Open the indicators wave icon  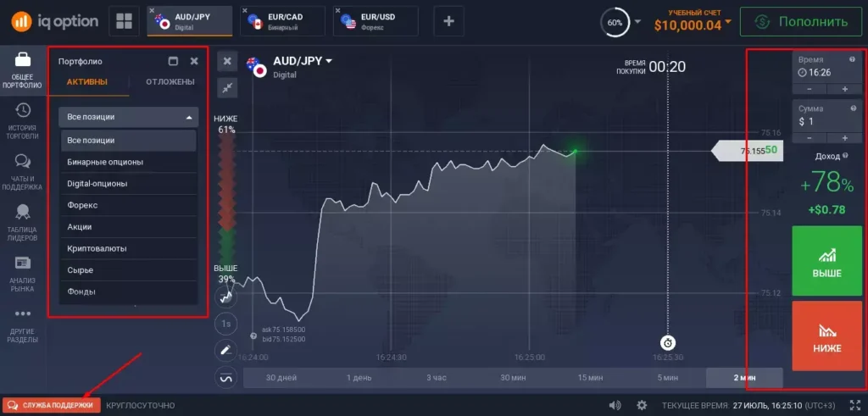click(x=225, y=377)
